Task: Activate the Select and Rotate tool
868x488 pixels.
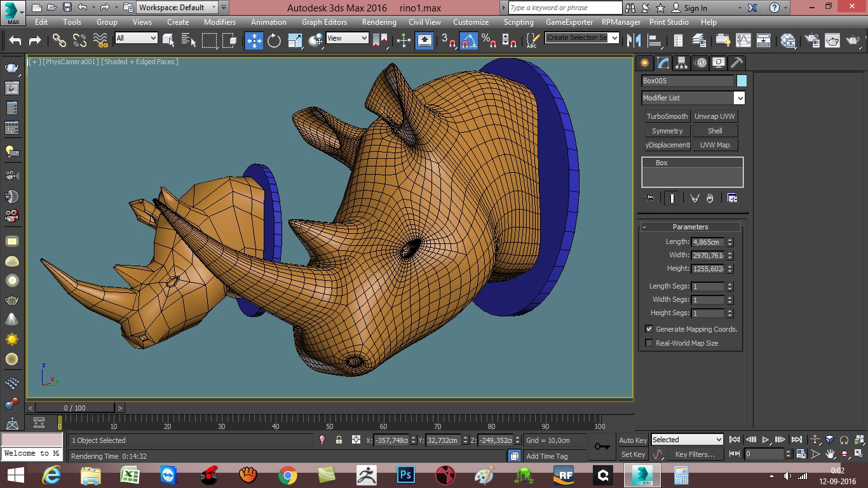Action: 274,41
